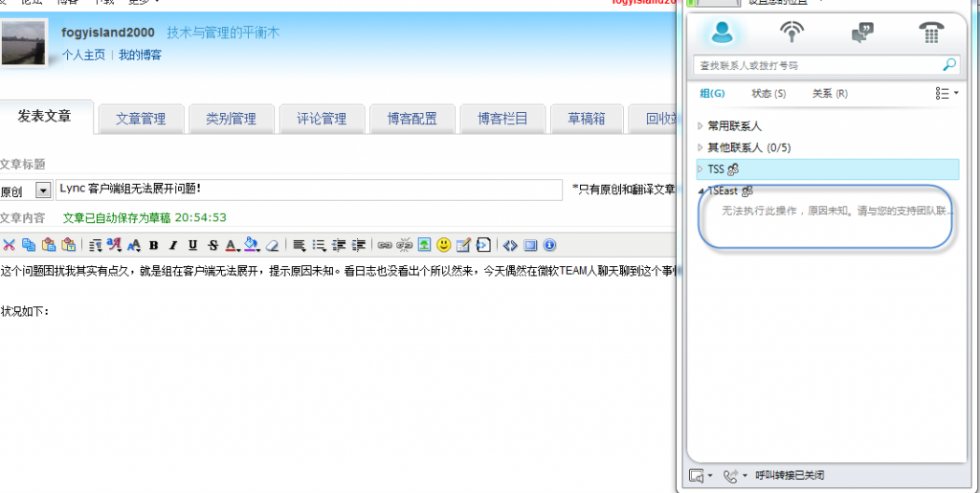
Task: Click the fogyisland2000 username link
Action: 108,34
